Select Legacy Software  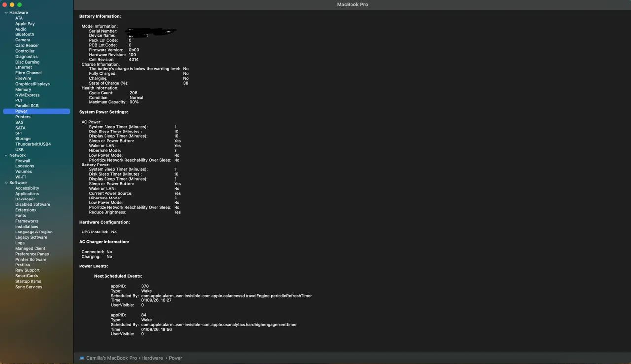click(31, 237)
